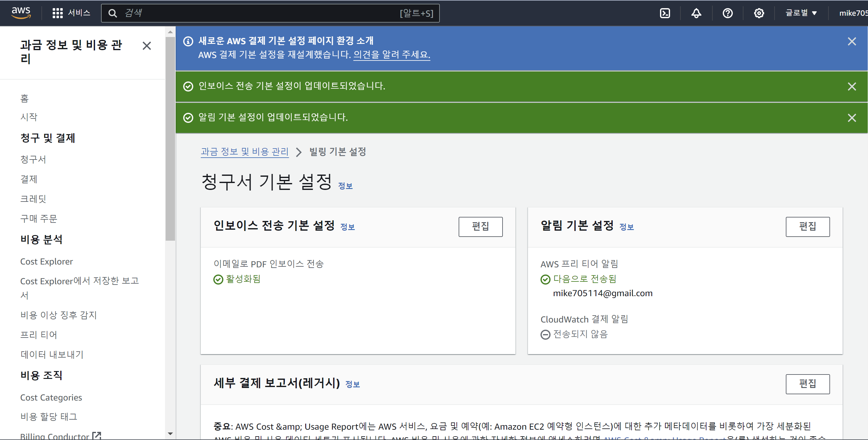This screenshot has height=440, width=868.
Task: Click the info icon in blue banner
Action: [x=188, y=41]
